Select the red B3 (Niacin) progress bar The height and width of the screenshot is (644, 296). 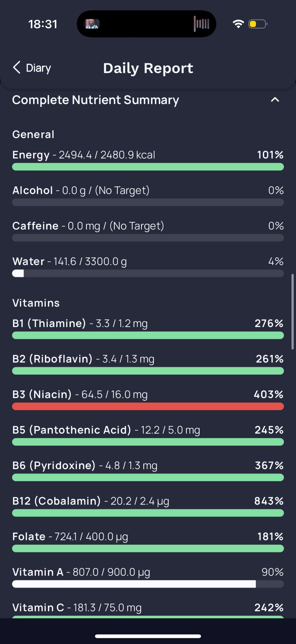point(148,406)
